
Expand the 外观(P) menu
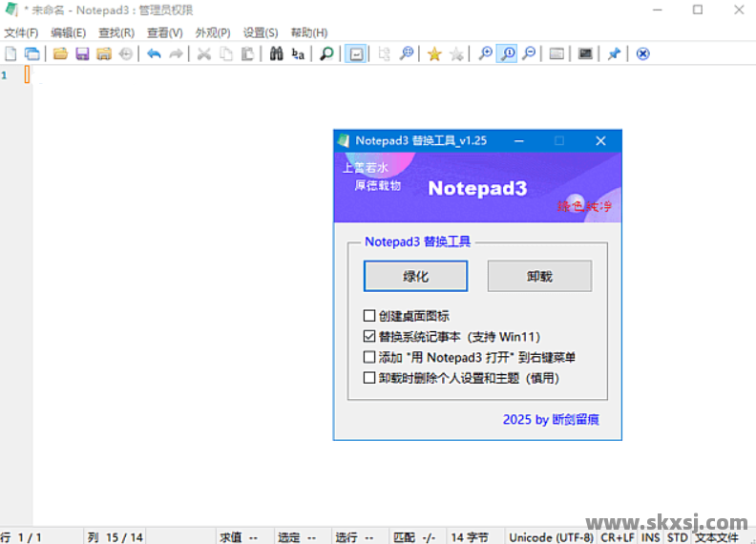(213, 32)
